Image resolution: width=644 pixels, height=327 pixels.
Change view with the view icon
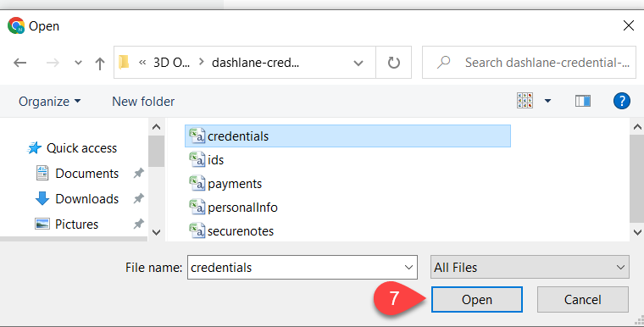[x=525, y=101]
